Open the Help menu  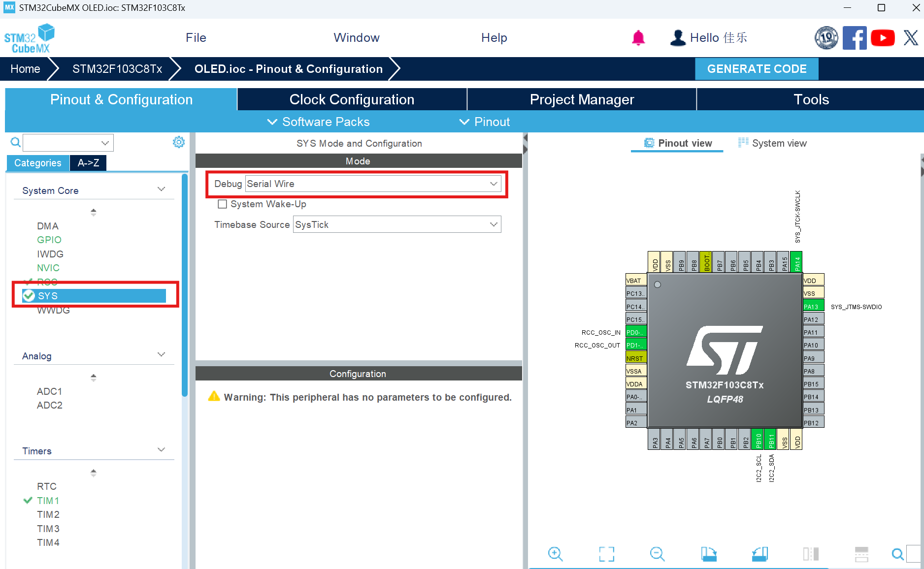click(x=494, y=38)
